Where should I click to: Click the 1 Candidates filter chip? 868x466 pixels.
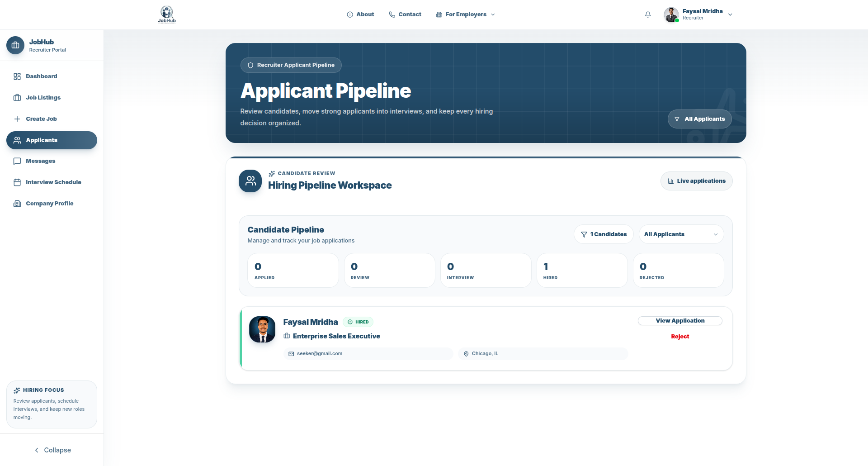tap(604, 234)
